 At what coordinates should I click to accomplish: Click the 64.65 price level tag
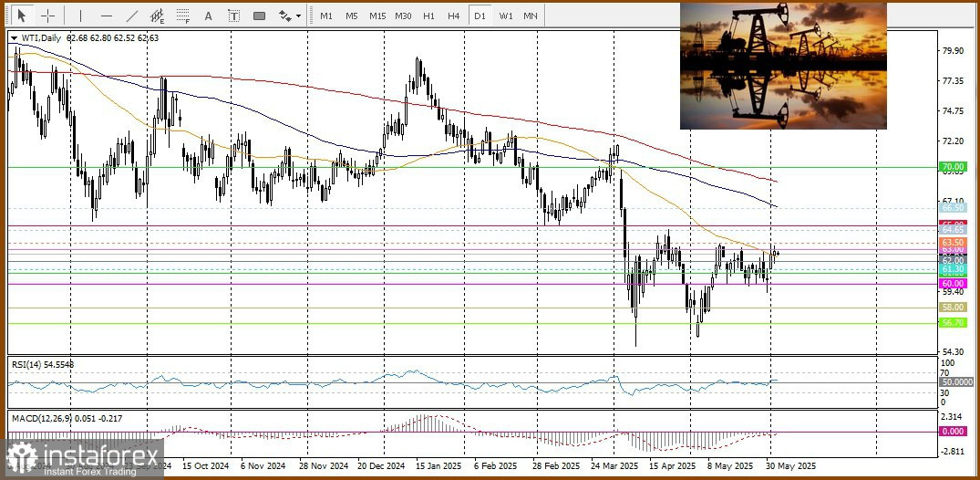[953, 230]
